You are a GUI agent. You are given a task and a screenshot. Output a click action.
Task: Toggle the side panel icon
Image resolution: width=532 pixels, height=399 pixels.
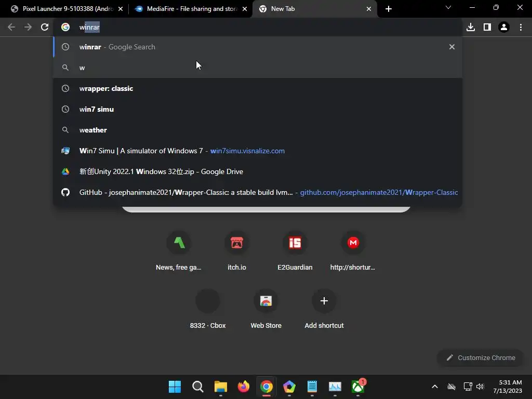[x=487, y=27]
